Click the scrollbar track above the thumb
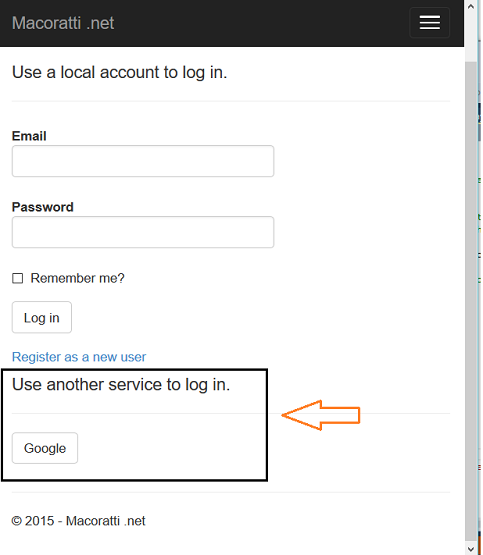The image size is (483, 555). (471, 38)
